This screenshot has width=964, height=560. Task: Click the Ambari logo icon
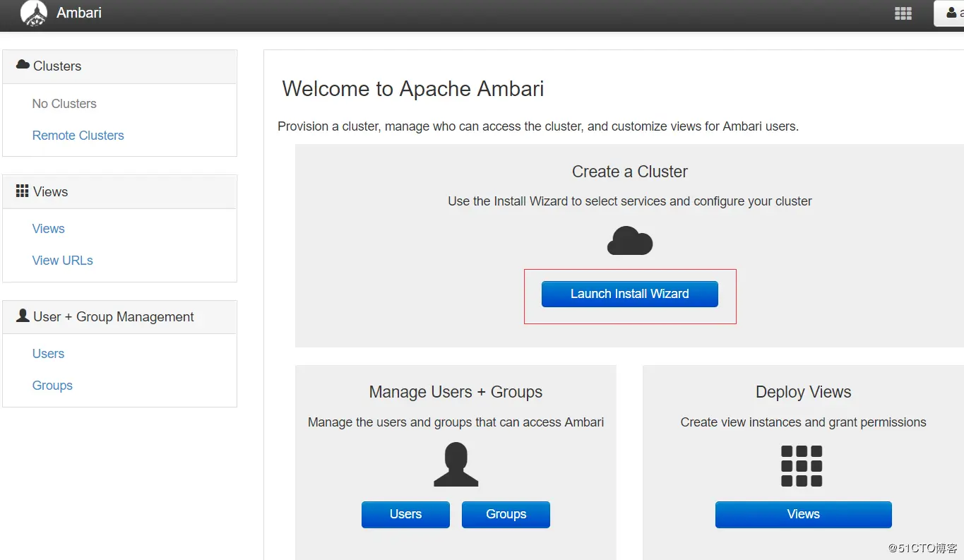(x=34, y=13)
